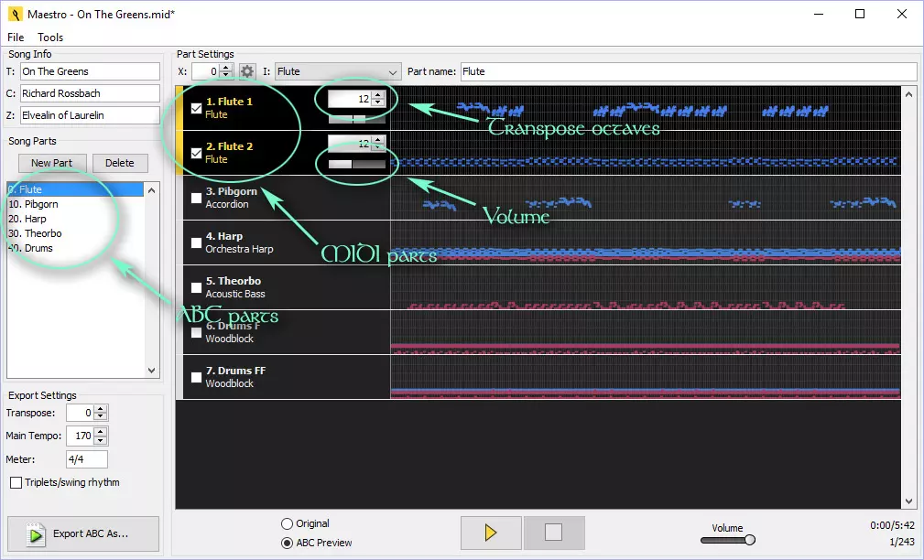Enable the Pibgorn Accordion track
Viewport: 924px width, 560px height.
pyautogui.click(x=196, y=198)
